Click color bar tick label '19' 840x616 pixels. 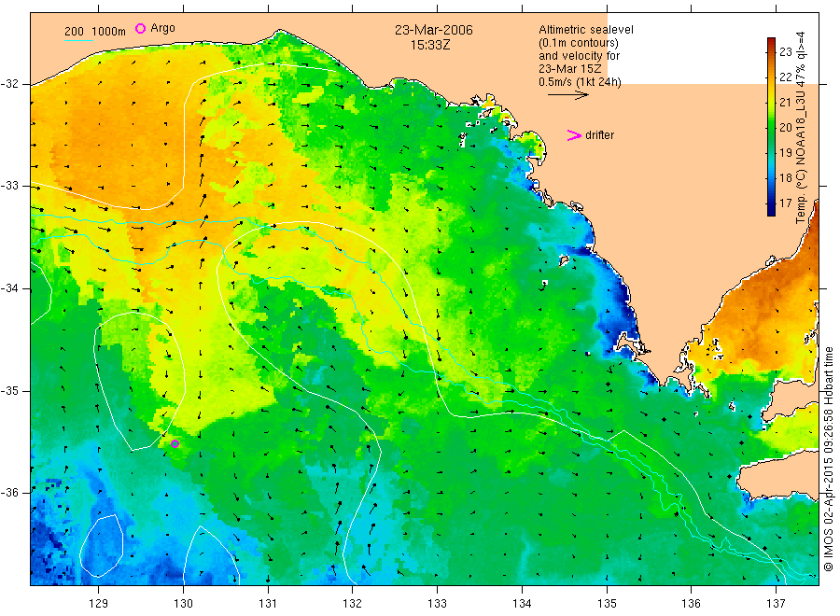coord(785,153)
